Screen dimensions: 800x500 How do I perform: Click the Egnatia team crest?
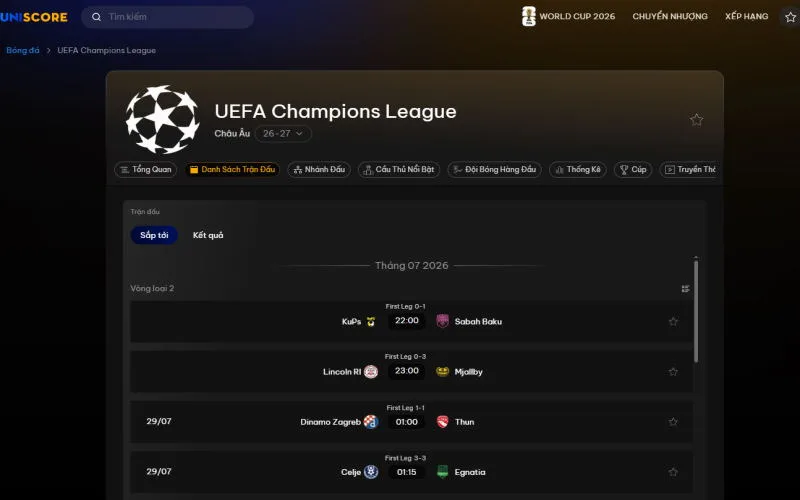442,472
